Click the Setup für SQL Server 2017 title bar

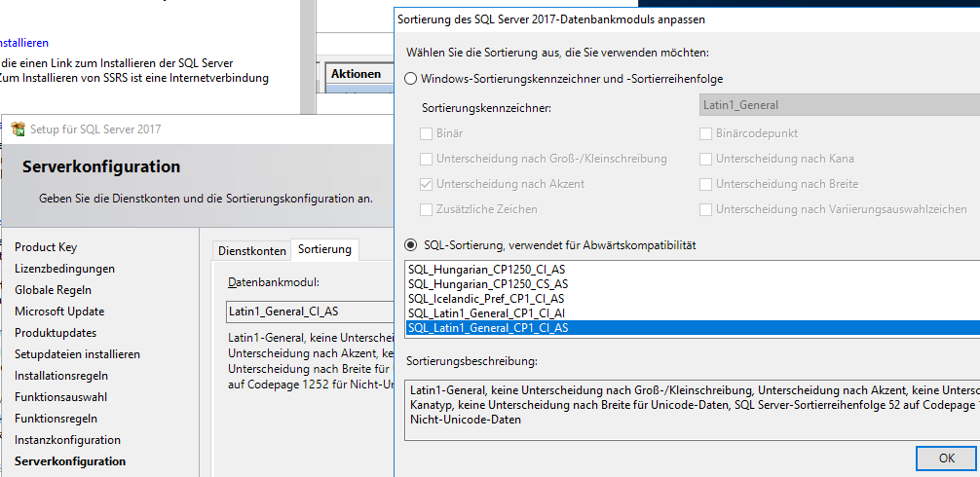[x=200, y=129]
